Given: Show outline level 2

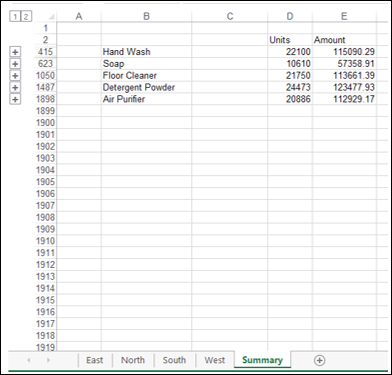Looking at the screenshot, I should coord(26,16).
